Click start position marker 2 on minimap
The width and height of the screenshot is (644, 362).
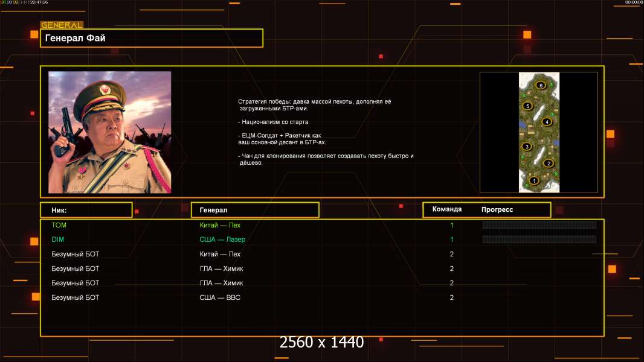549,164
